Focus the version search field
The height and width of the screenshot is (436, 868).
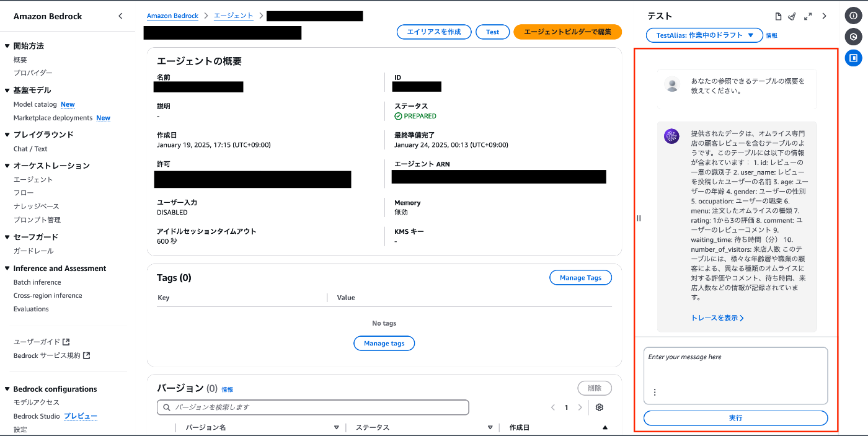pyautogui.click(x=313, y=407)
